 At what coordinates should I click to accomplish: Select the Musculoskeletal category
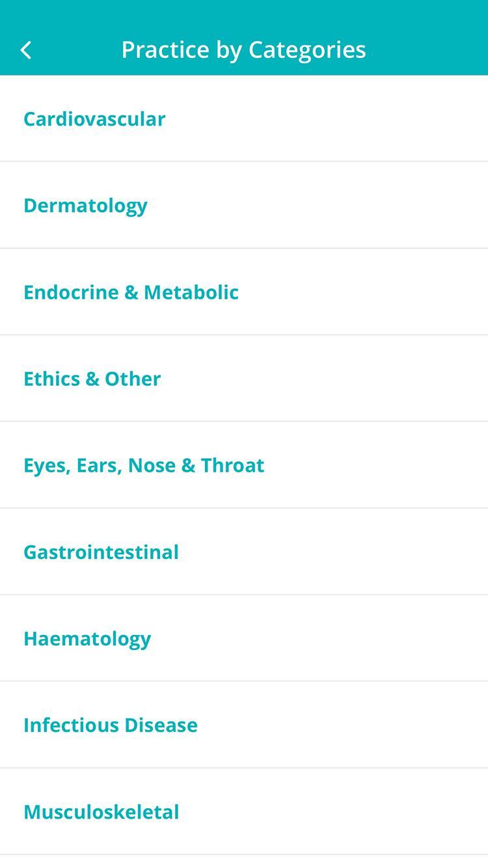pyautogui.click(x=101, y=812)
